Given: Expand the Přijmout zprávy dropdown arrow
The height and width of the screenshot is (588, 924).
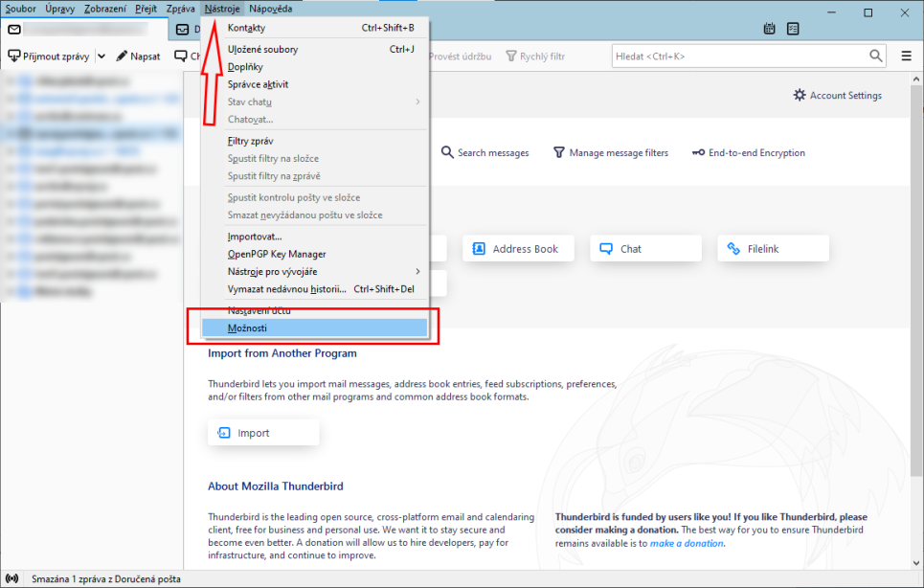Looking at the screenshot, I should tap(101, 56).
